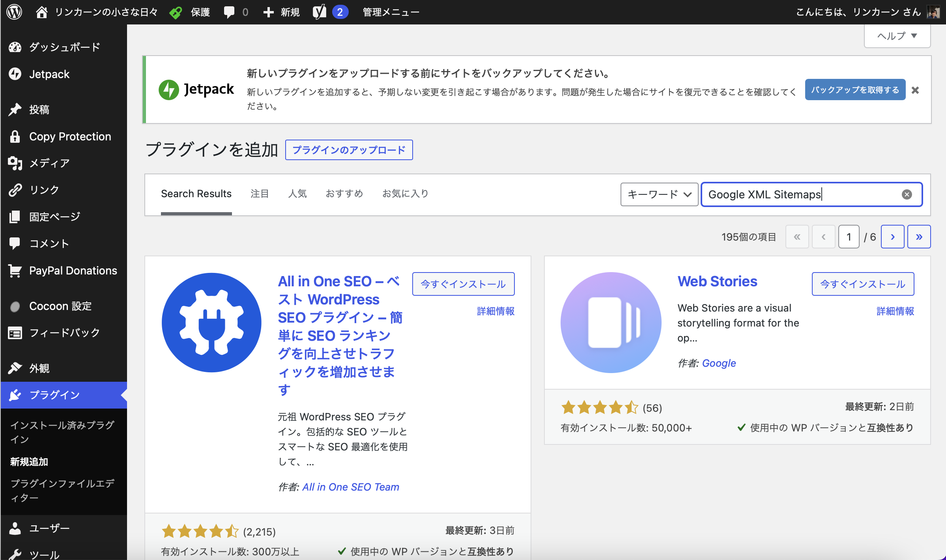Viewport: 946px width, 560px height.
Task: Open the キーワード search type dropdown
Action: [x=659, y=194]
